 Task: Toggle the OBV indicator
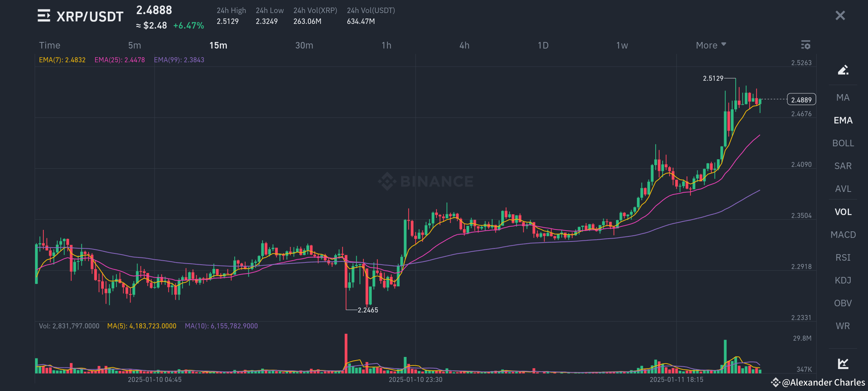[x=843, y=303]
